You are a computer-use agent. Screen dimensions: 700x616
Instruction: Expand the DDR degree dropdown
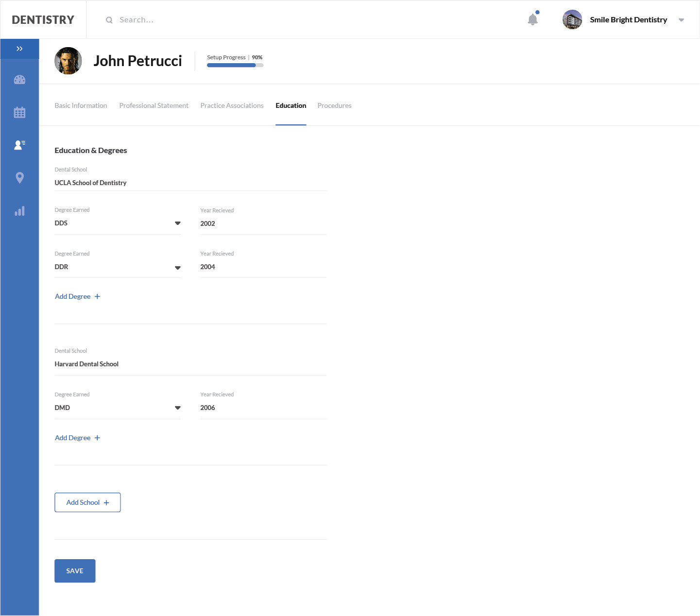[x=177, y=268]
